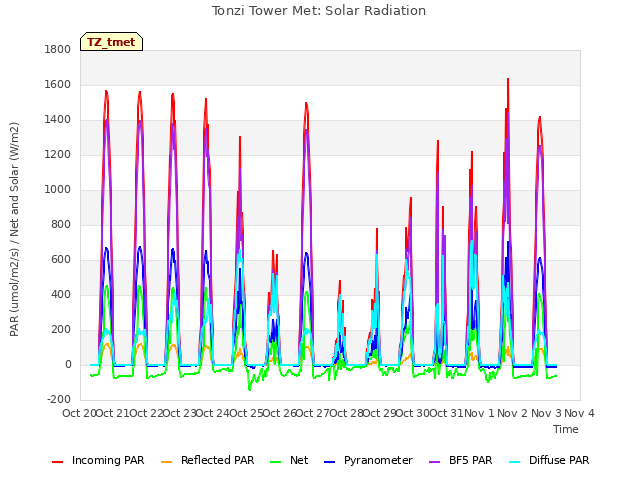This screenshot has height=480, width=640.
Task: Click the -200 y-axis tick label
Action: (x=59, y=400)
